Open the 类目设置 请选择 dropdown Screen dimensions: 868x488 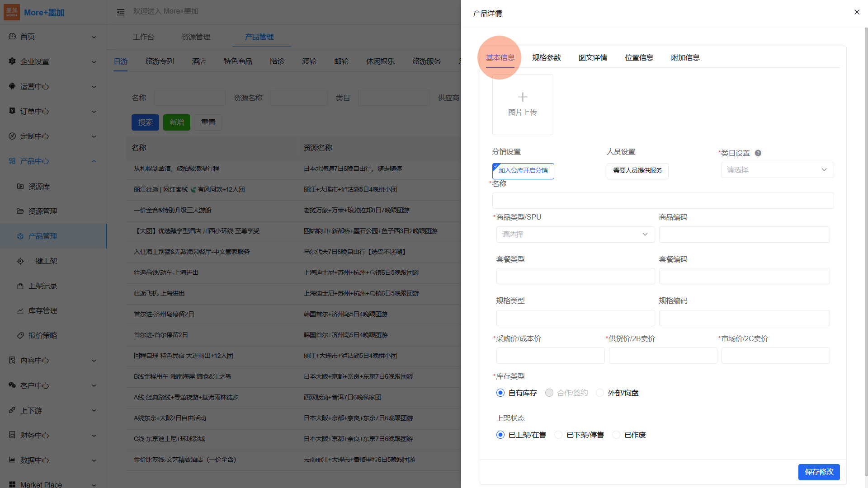point(777,170)
